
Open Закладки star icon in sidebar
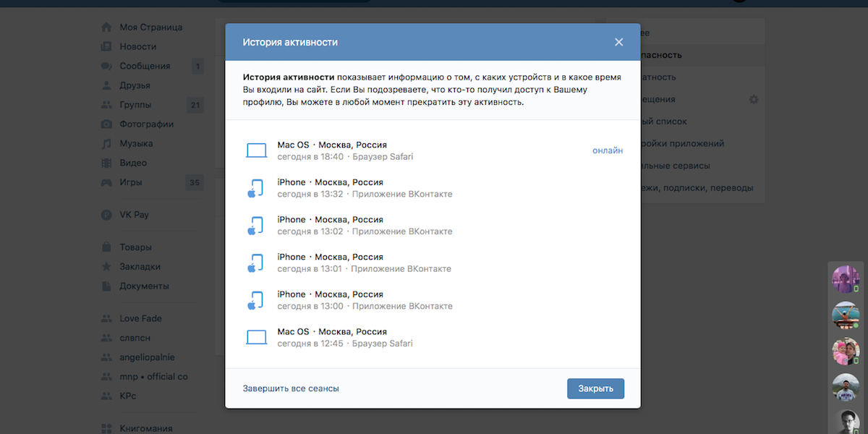click(106, 267)
